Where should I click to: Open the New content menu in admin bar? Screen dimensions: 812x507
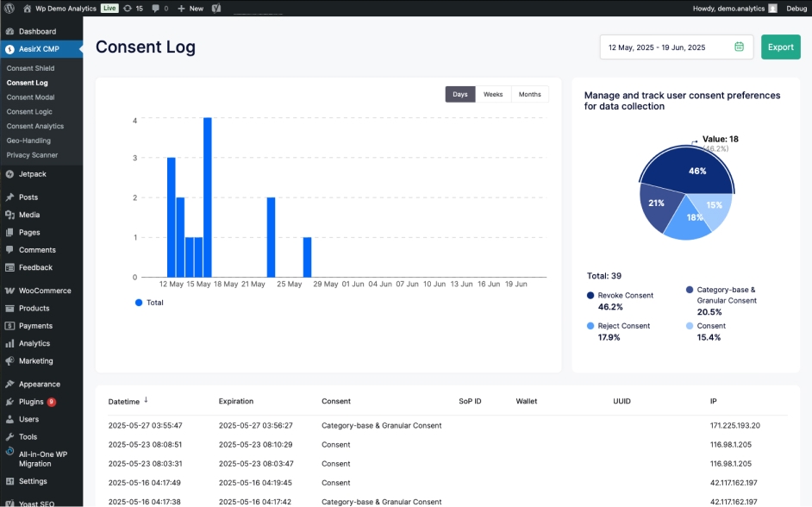191,9
